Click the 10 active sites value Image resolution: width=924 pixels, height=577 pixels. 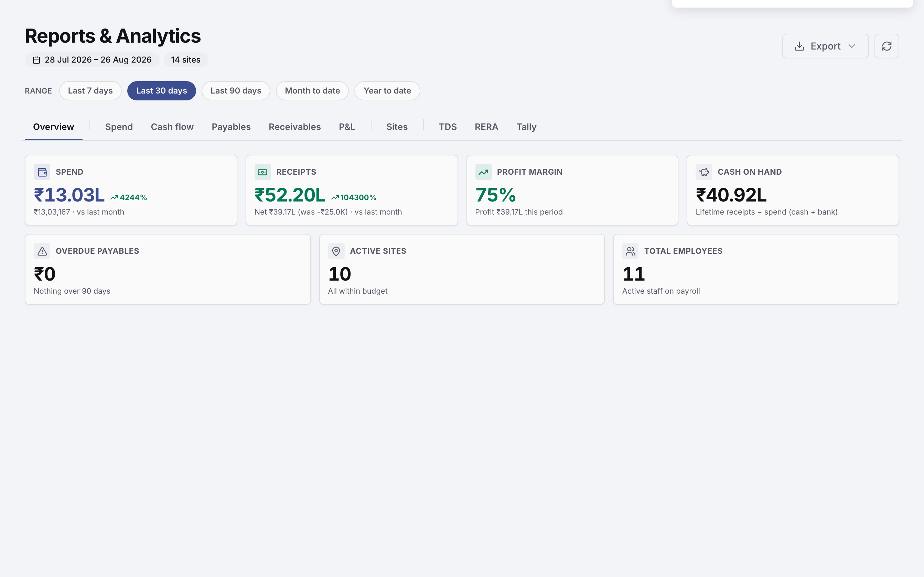point(339,274)
